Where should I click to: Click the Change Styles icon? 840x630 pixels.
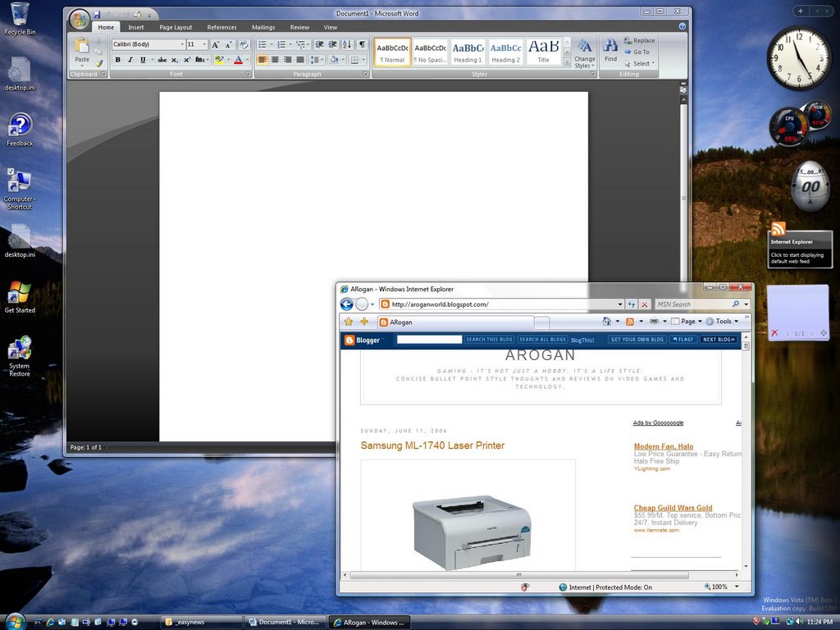[x=585, y=49]
